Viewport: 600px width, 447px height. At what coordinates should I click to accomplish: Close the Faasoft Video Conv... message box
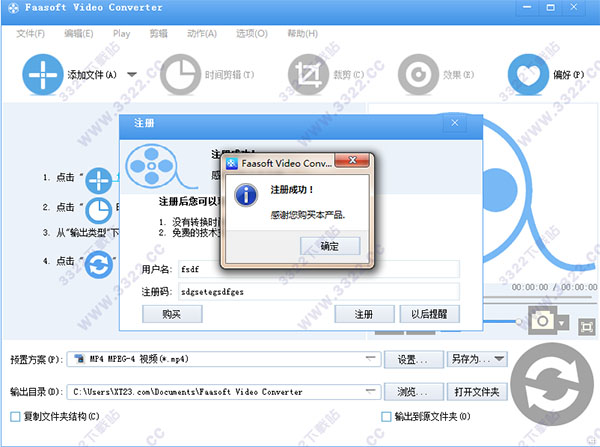pos(352,160)
